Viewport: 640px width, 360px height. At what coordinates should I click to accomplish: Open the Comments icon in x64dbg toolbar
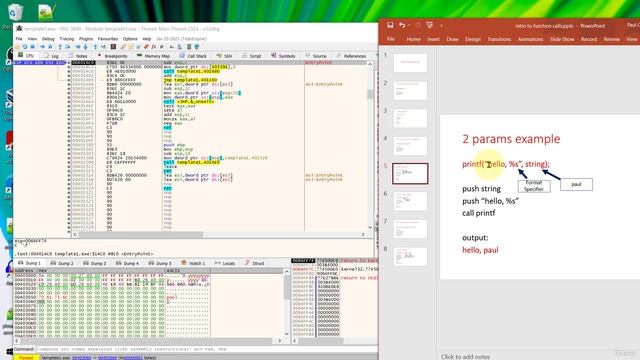[130, 47]
